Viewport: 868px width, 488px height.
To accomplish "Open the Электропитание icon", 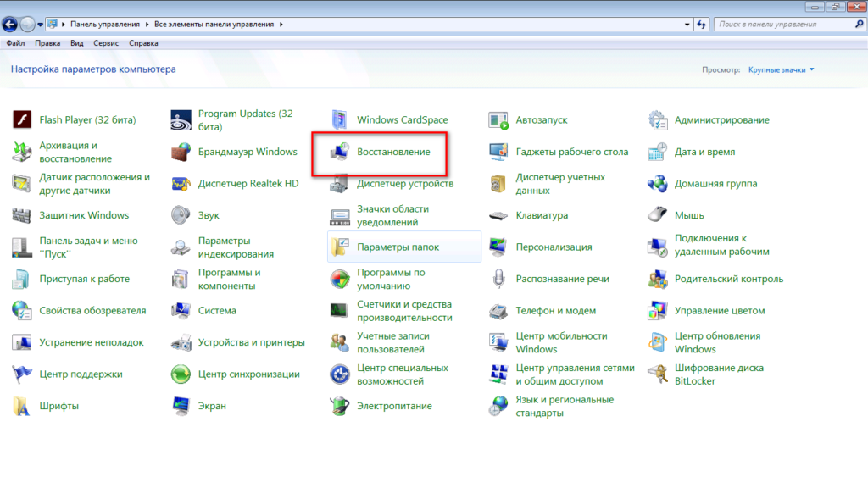I will point(339,406).
